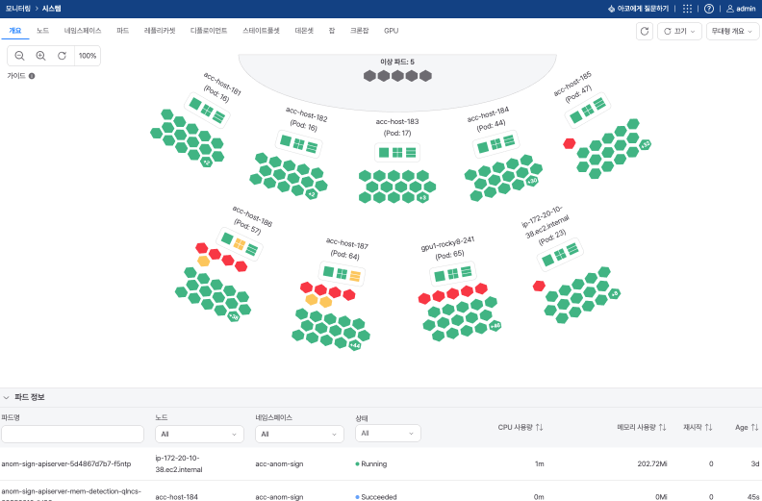The image size is (762, 501).
Task: Click the red pod hexagon on ip-172-20-10-38 node
Action: point(538,286)
